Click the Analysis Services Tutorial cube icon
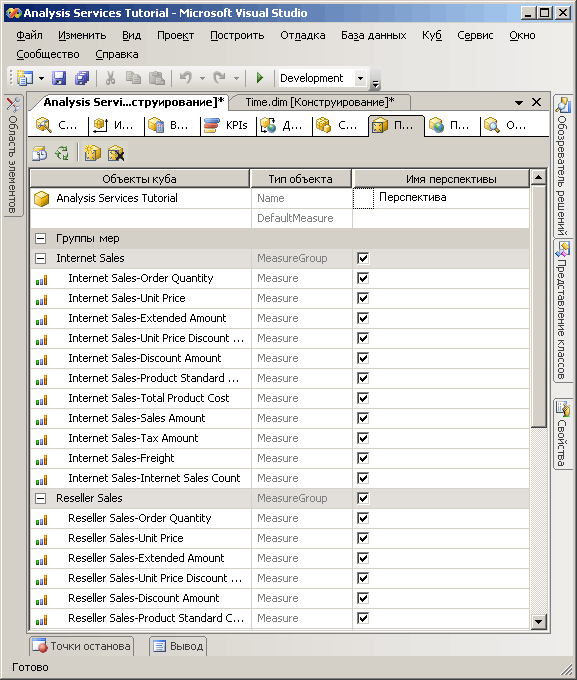The height and width of the screenshot is (680, 577). 42,199
